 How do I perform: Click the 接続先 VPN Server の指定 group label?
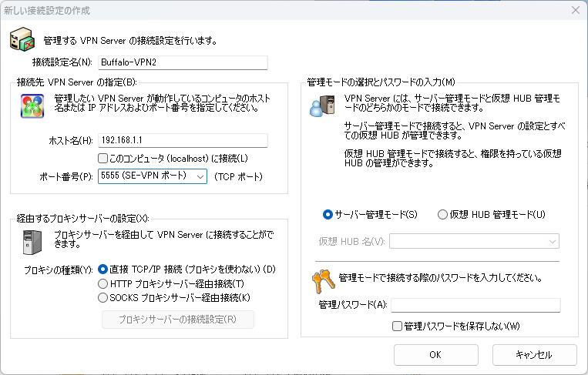(77, 82)
